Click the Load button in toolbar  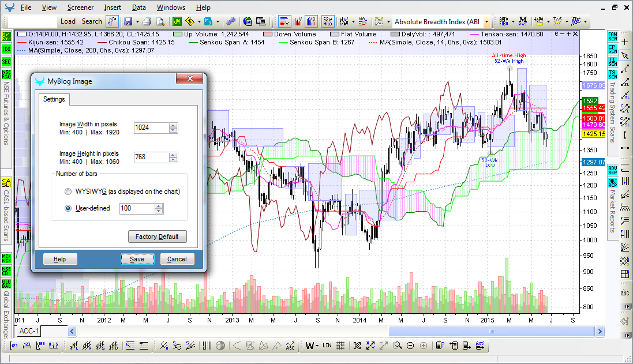click(68, 21)
